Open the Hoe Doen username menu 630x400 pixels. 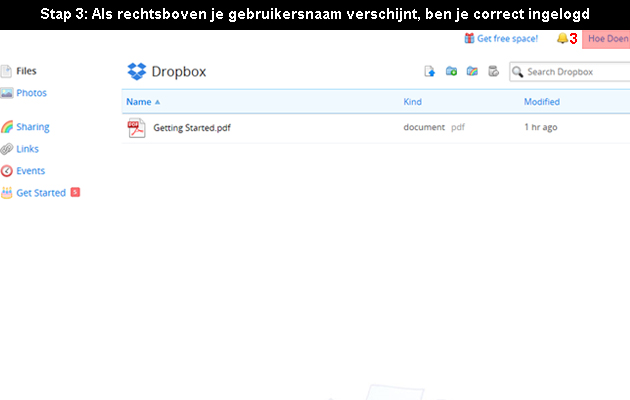[606, 39]
